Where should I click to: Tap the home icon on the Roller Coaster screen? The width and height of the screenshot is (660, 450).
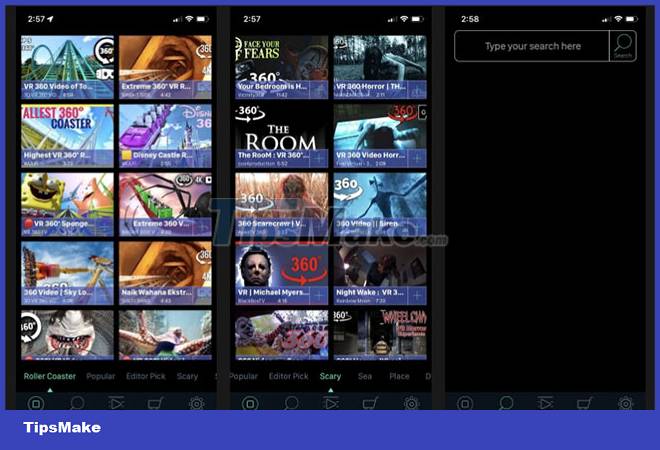tap(36, 404)
